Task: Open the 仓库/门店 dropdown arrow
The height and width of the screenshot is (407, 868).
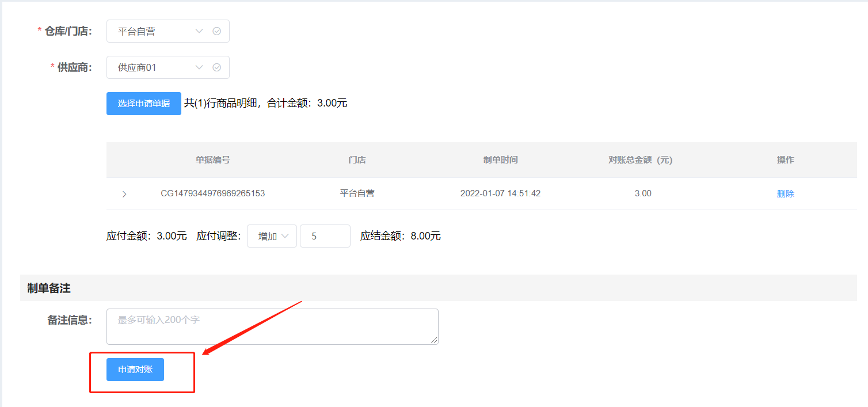Action: point(199,31)
